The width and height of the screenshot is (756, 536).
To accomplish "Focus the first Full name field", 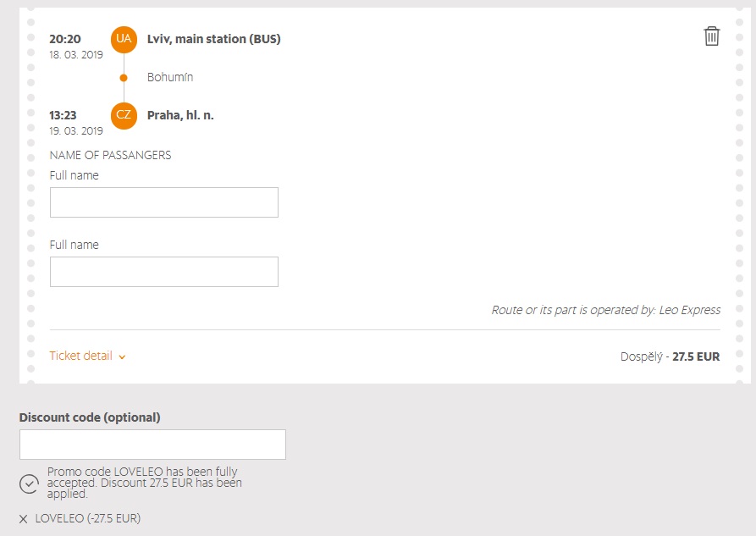I will coord(164,202).
